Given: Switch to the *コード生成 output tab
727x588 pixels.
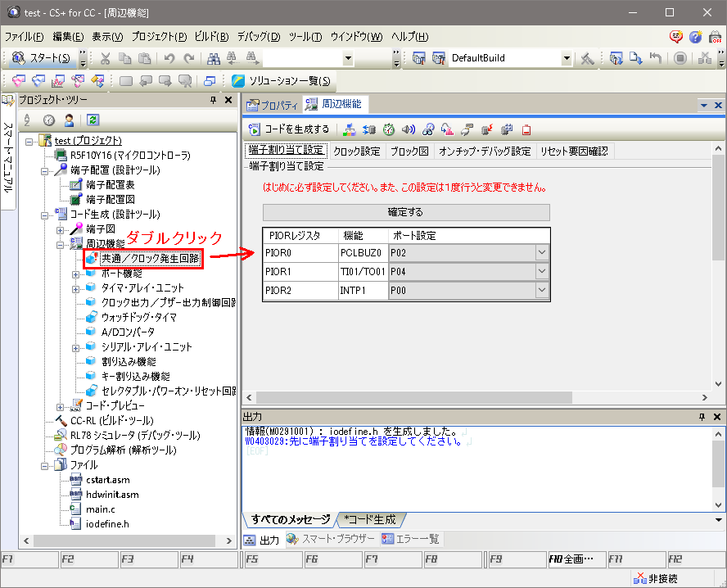Looking at the screenshot, I should click(370, 520).
